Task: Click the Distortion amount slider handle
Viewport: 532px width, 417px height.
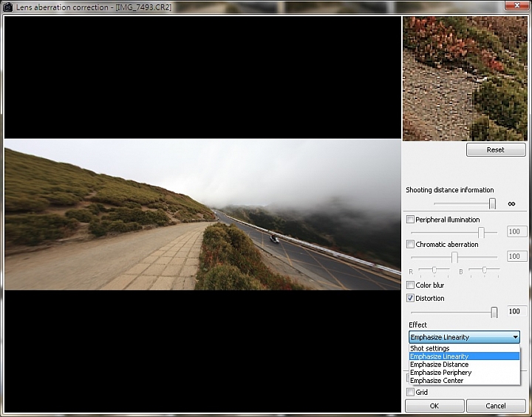Action: 494,313
